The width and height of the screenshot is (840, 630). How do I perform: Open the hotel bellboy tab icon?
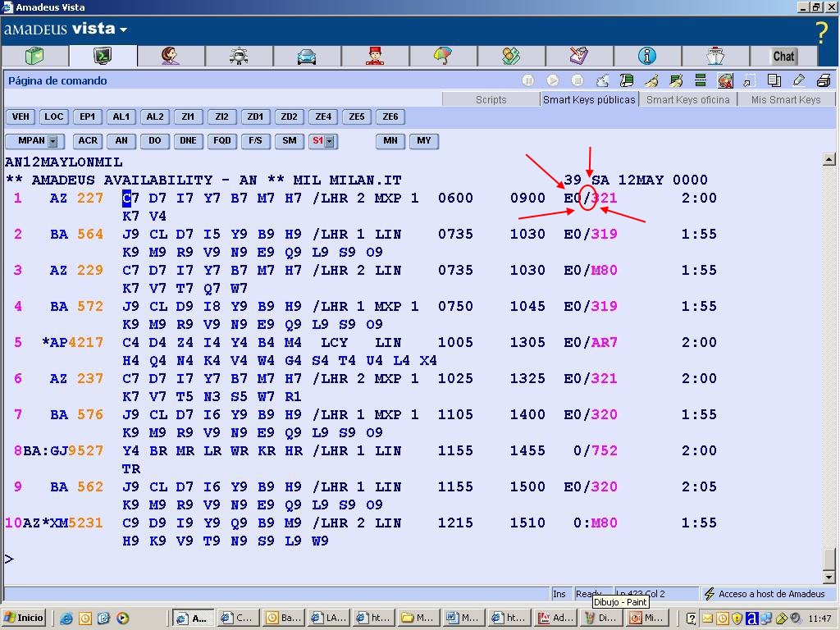(374, 56)
